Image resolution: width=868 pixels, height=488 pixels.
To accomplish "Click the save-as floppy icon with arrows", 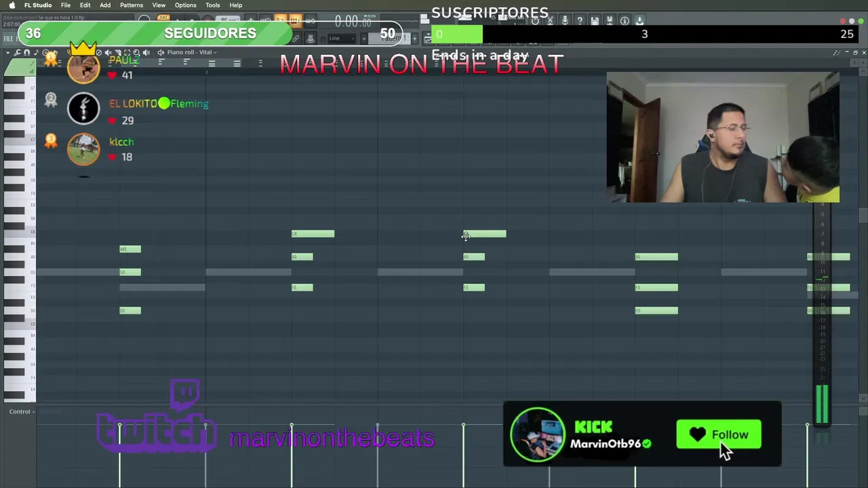I will point(610,21).
